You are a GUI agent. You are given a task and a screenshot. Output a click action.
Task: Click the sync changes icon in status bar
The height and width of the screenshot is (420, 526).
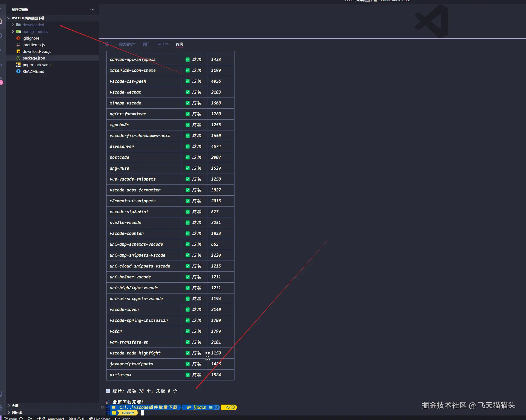click(x=21, y=418)
